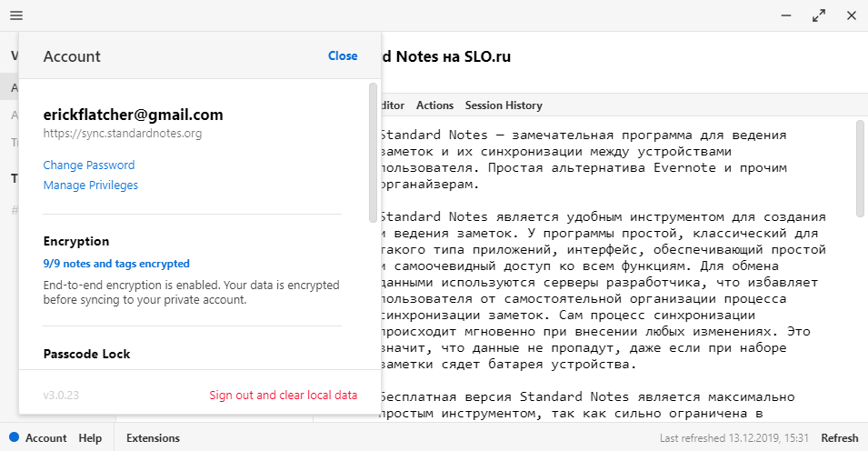Viewport: 868px width, 451px height.
Task: Click 9/9 notes and tags encrypted
Action: click(116, 264)
